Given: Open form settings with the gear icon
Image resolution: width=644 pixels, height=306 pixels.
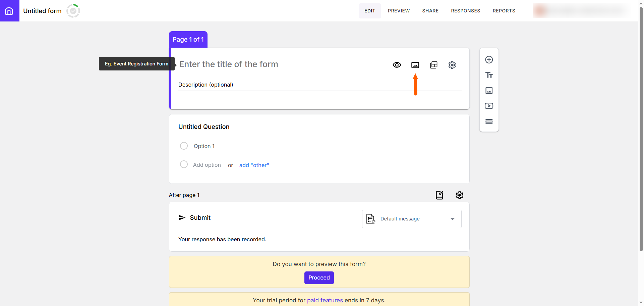Looking at the screenshot, I should [x=452, y=65].
